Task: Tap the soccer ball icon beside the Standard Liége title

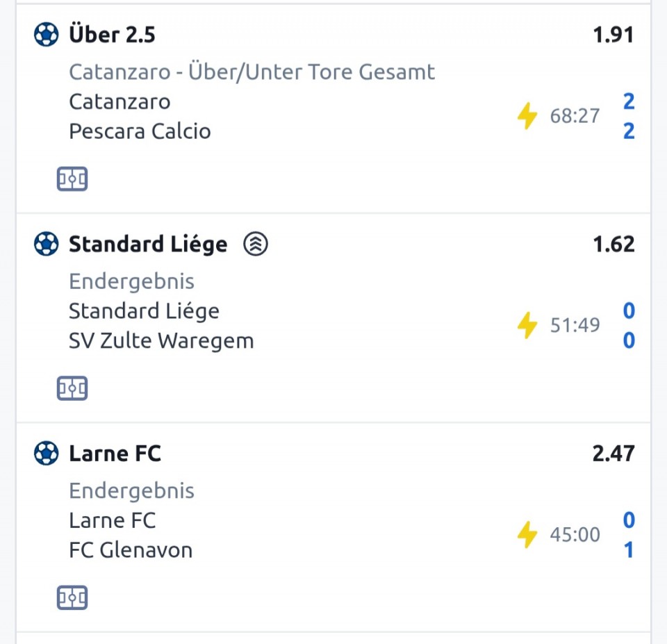Action: click(46, 244)
